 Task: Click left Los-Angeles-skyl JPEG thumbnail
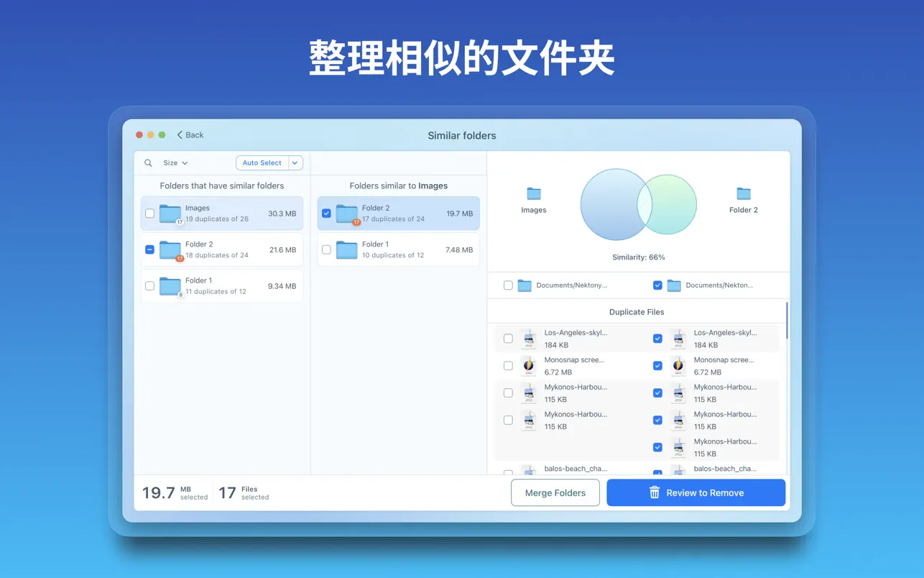coord(529,339)
